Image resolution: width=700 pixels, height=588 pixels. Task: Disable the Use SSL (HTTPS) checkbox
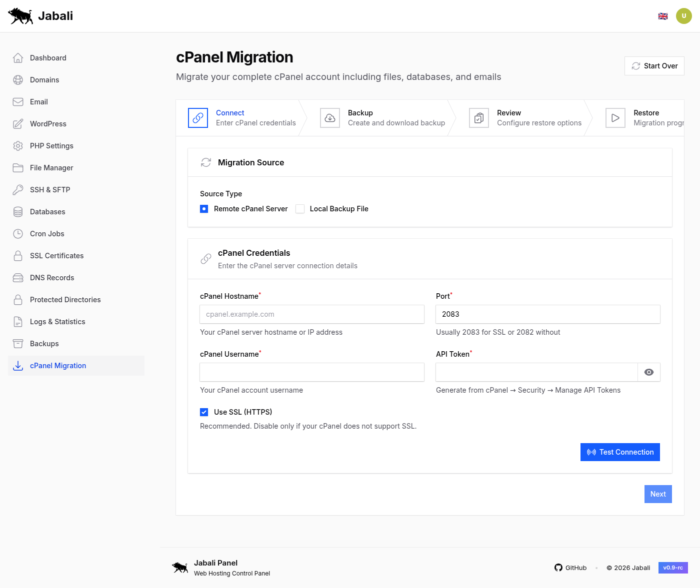pos(204,412)
